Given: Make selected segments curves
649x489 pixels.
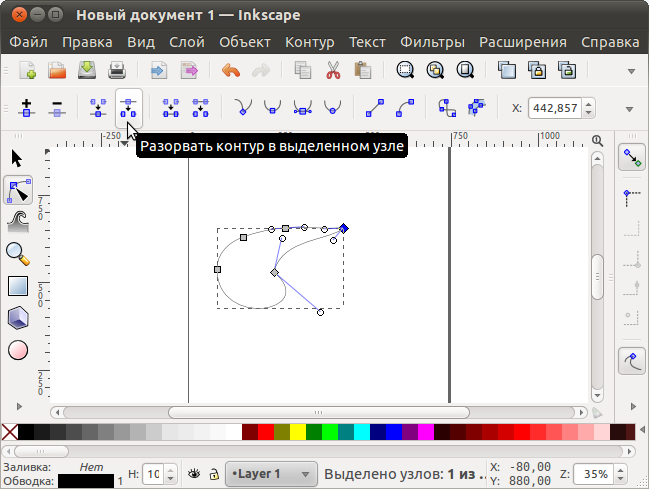Looking at the screenshot, I should tap(405, 108).
